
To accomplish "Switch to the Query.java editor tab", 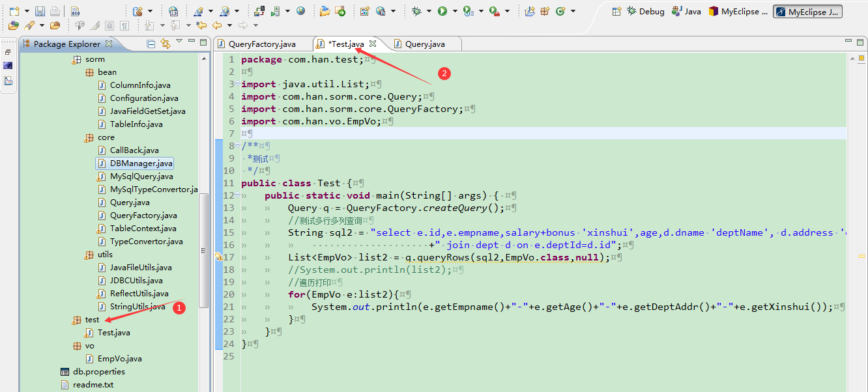I will tap(425, 44).
